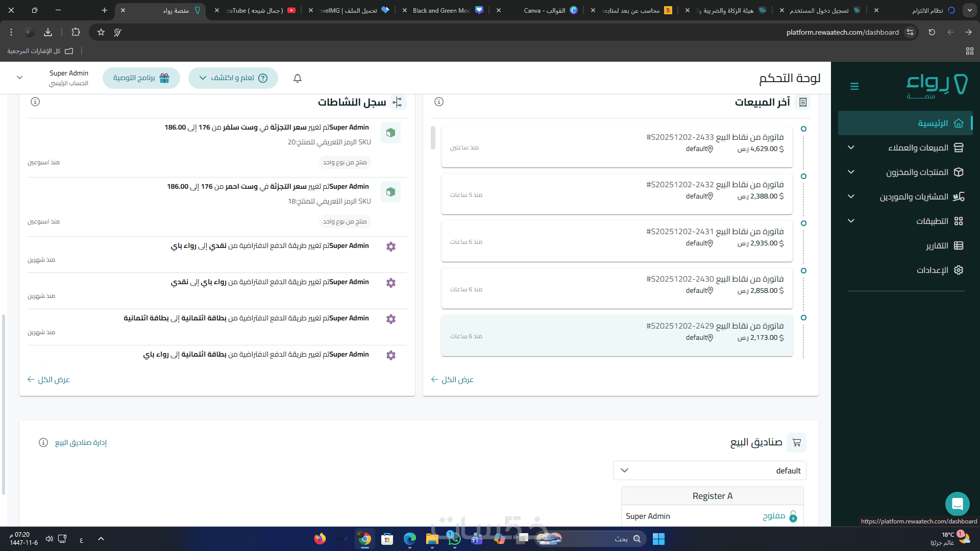Expand the المنتجات والمخزون sidebar menu
Screen dimensions: 980x551
917,172
